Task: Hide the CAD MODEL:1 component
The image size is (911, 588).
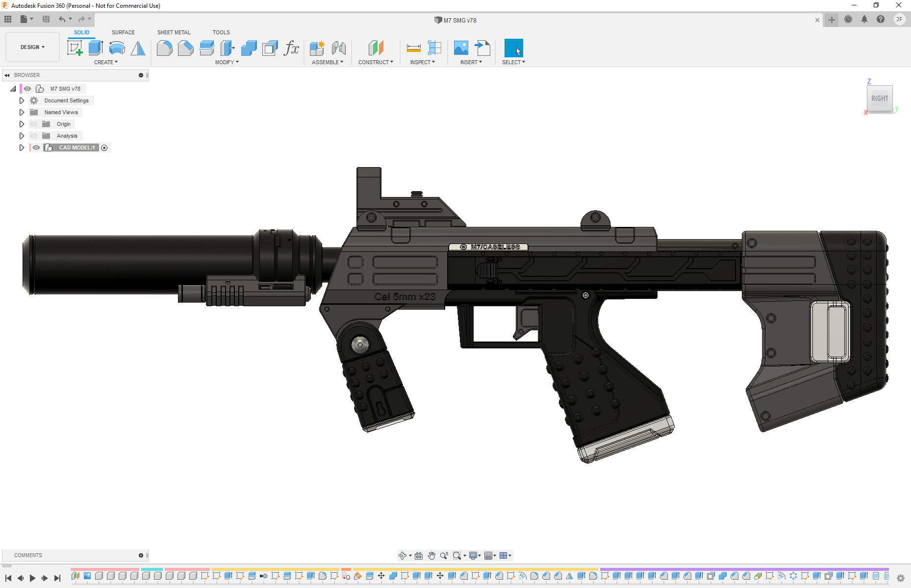Action: click(x=36, y=147)
